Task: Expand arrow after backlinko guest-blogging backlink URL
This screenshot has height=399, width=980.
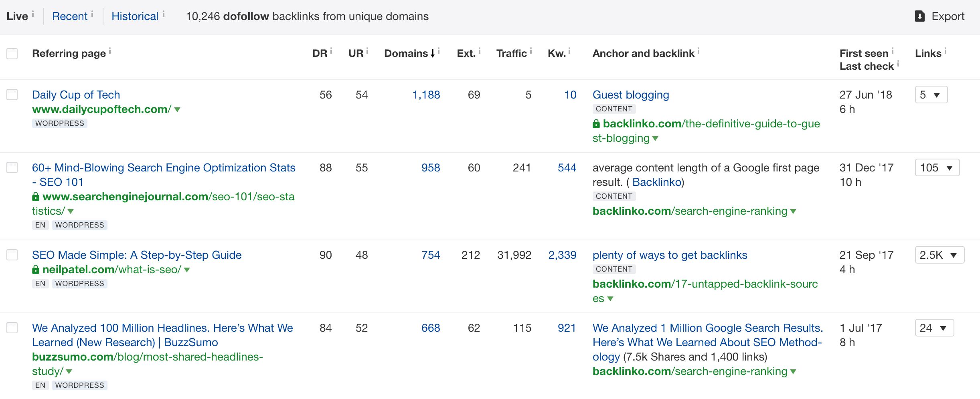Action: point(655,138)
